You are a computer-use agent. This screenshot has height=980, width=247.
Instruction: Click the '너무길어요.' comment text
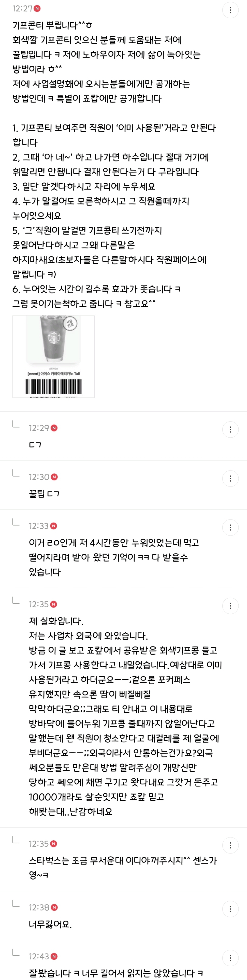pyautogui.click(x=50, y=924)
